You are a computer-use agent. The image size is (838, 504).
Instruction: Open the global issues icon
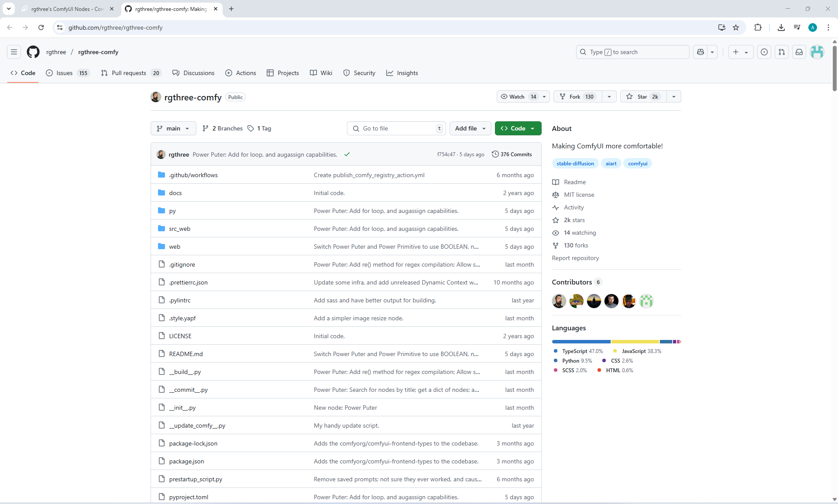[x=764, y=52]
